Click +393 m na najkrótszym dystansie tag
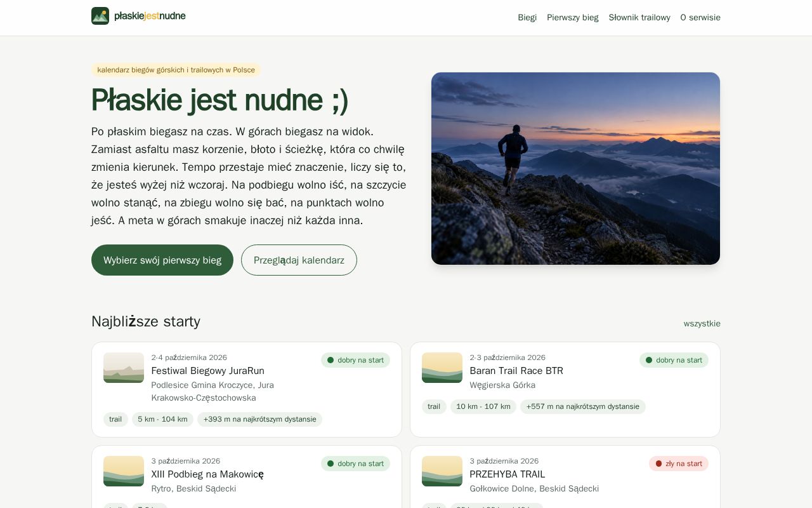 [x=259, y=419]
